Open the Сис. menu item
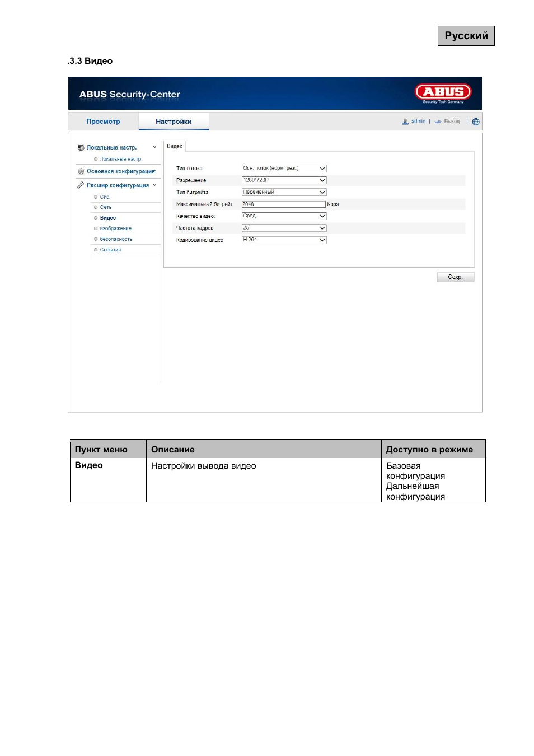534x756 pixels. click(x=105, y=197)
